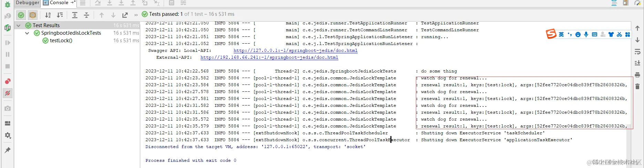Collapse the SpringbootJedisLockTests node
644x168 pixels.
click(x=27, y=33)
